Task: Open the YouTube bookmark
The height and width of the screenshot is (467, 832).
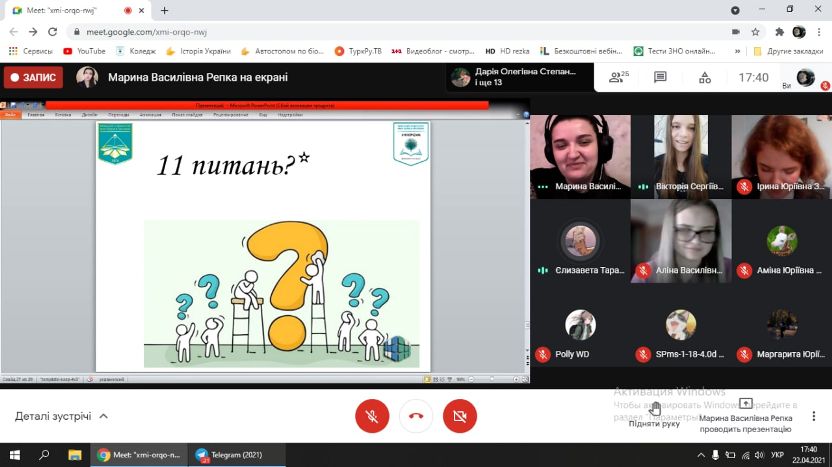Action: tap(84, 51)
